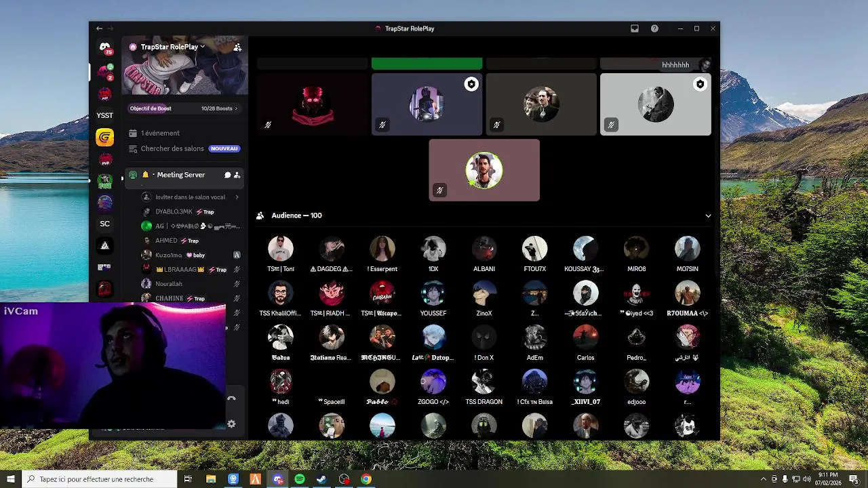The height and width of the screenshot is (488, 868).
Task: Open audience member YOUSSEF avatar
Action: point(433,293)
